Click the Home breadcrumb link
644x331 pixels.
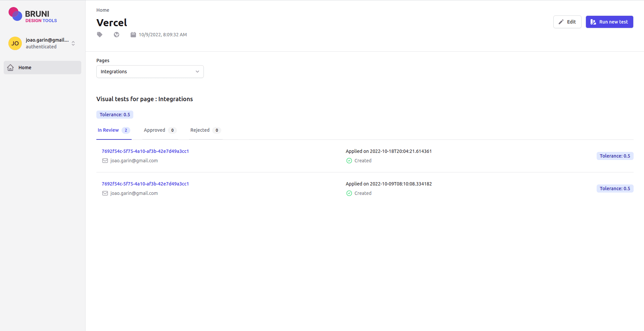[103, 10]
